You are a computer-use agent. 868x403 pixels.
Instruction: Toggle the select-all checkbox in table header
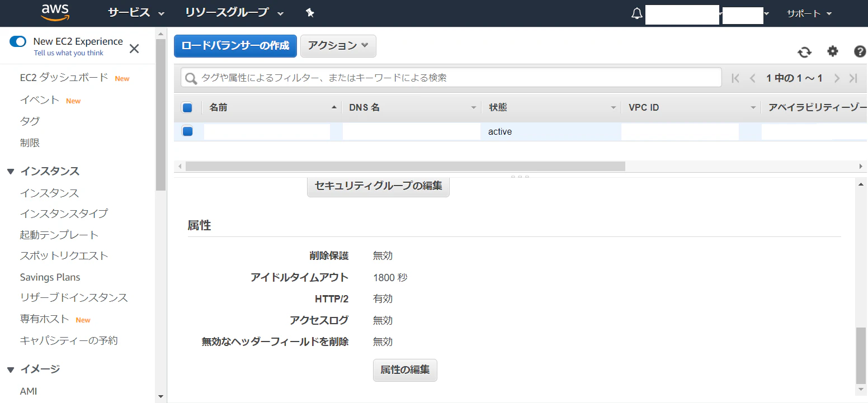coord(187,108)
